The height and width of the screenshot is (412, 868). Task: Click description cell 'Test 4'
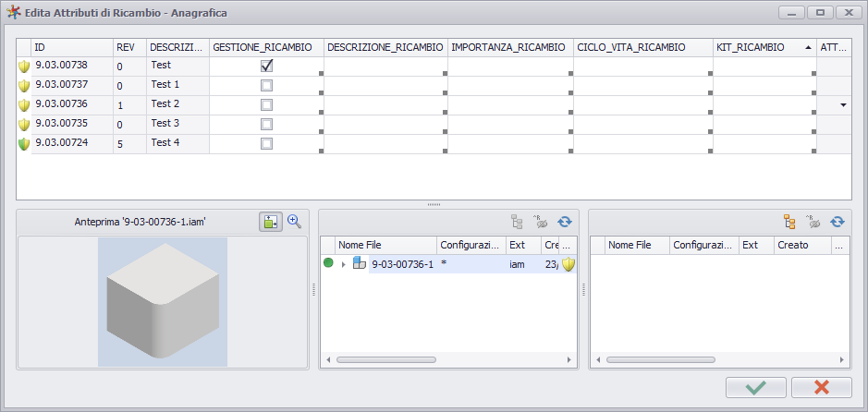tap(177, 142)
